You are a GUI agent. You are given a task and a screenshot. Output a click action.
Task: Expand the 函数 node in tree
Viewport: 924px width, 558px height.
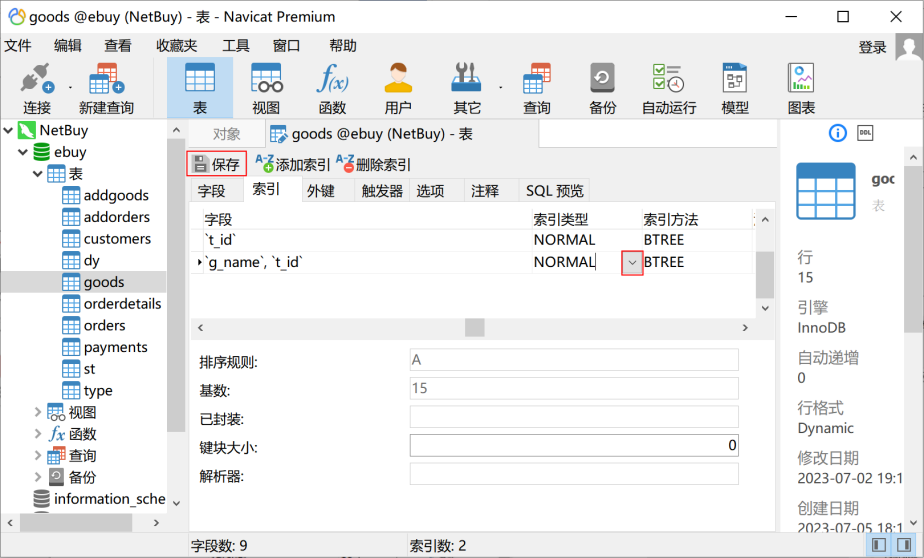[x=38, y=434]
